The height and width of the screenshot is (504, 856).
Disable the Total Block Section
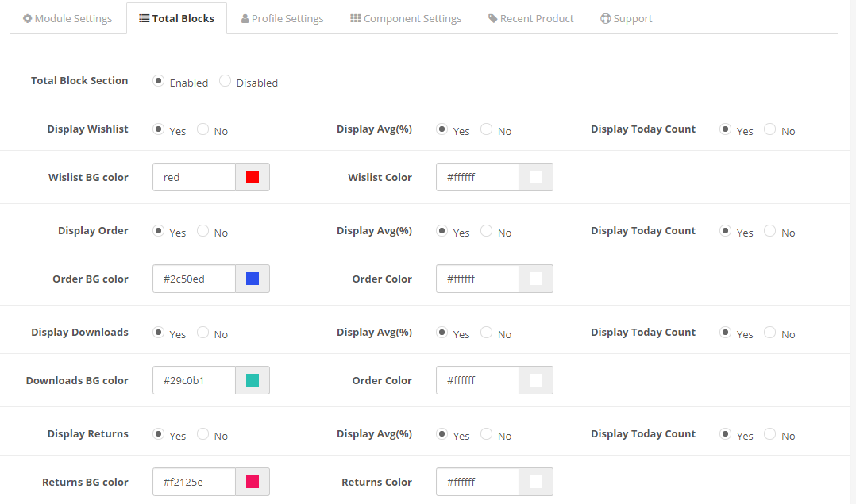coord(226,81)
